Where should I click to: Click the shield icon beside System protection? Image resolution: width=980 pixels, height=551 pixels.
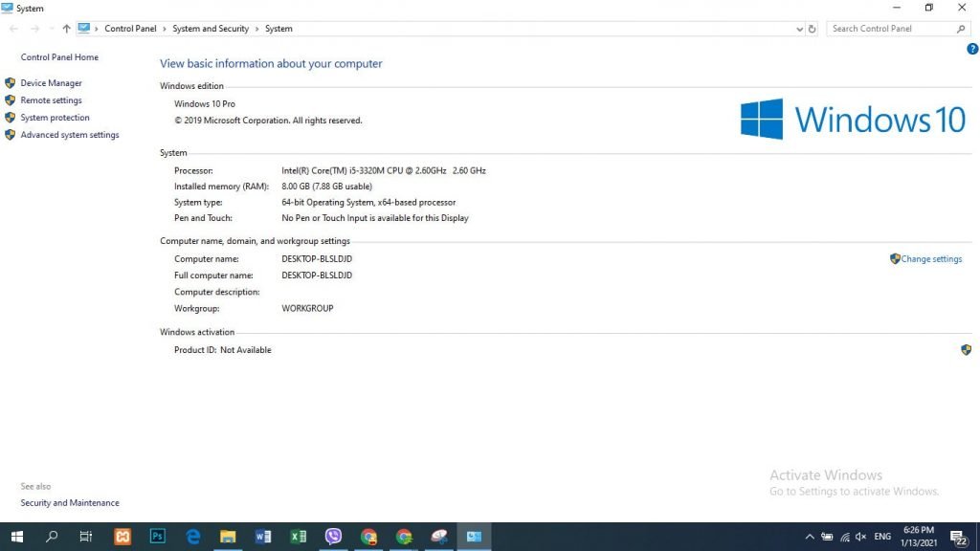click(10, 118)
